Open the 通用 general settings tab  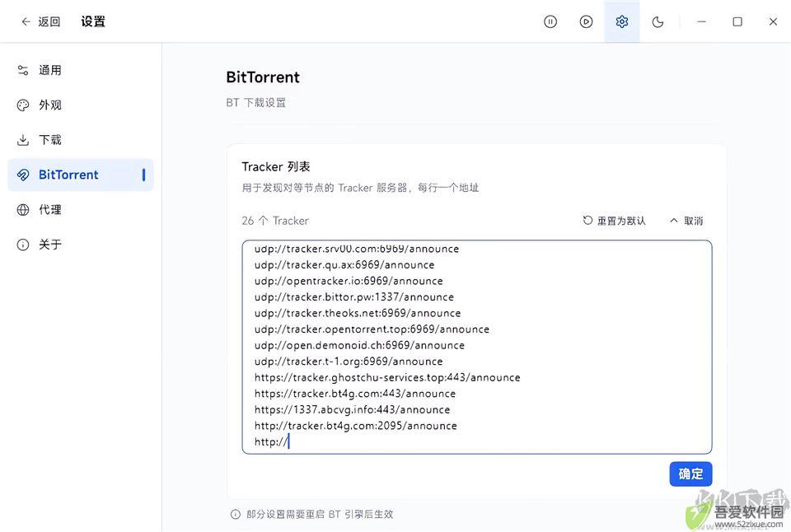81,70
